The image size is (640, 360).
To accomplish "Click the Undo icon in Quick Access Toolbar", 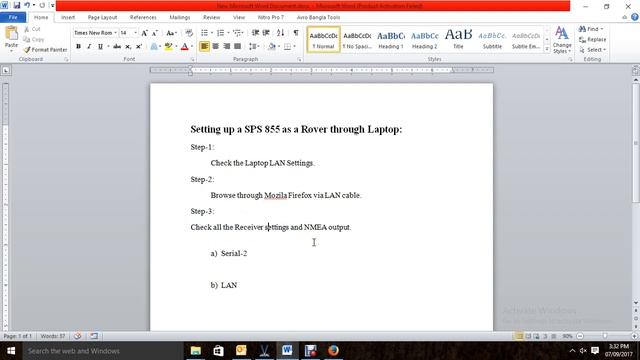I will coord(27,5).
